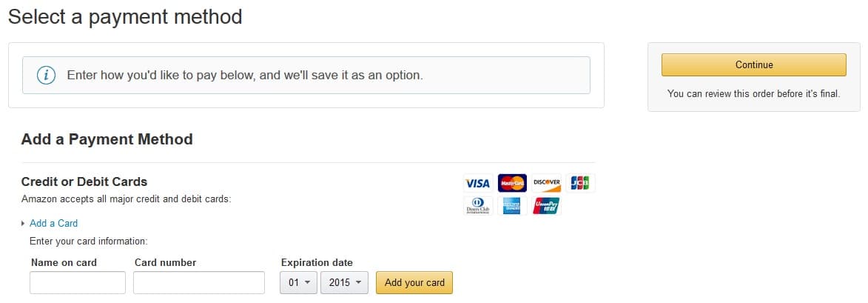Image resolution: width=868 pixels, height=303 pixels.
Task: Click the Discover card logo
Action: pyautogui.click(x=546, y=183)
